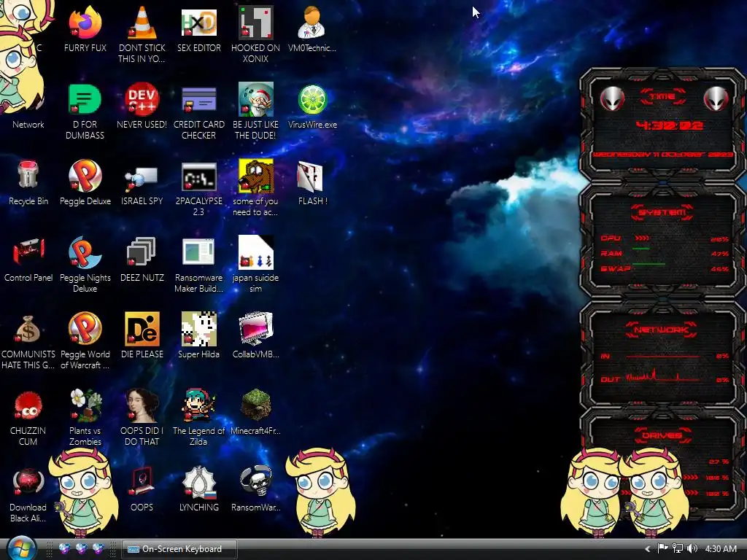Click the DRIVES widget header
The height and width of the screenshot is (560, 747).
(x=662, y=435)
